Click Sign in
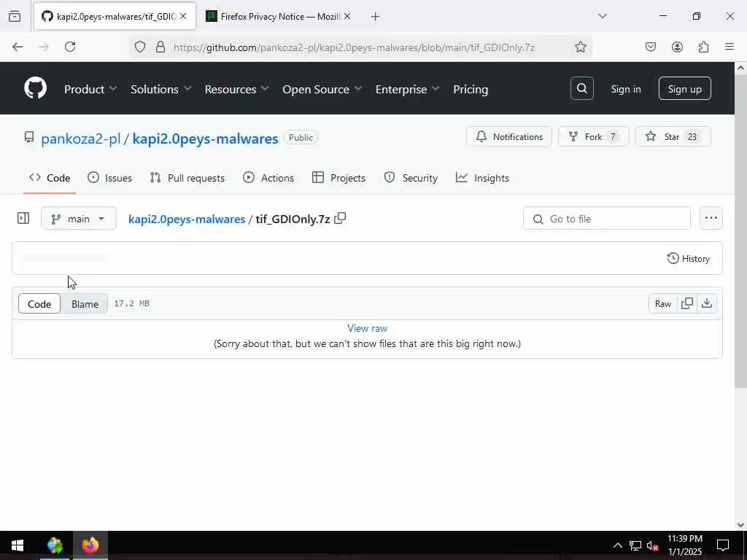Image resolution: width=747 pixels, height=560 pixels. (x=626, y=89)
